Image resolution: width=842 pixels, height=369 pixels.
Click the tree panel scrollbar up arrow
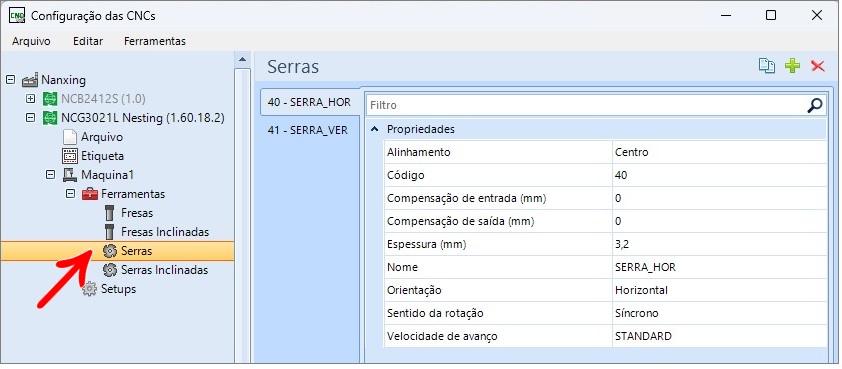tap(242, 59)
